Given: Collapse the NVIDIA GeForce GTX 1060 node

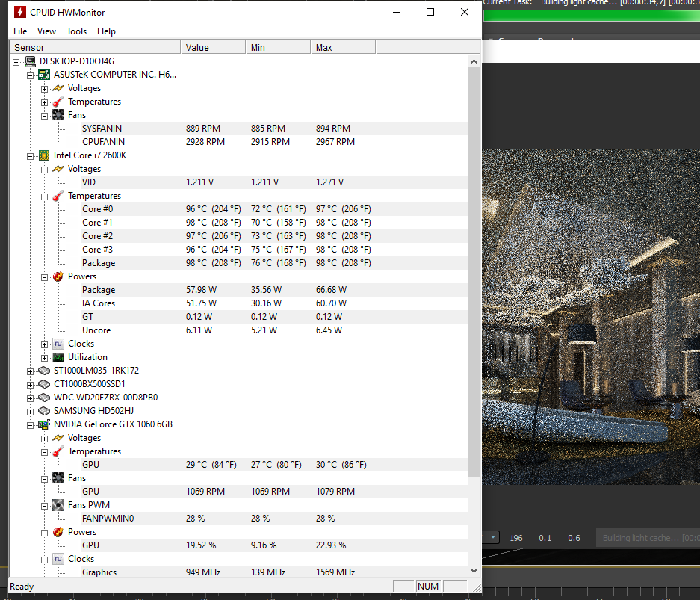Looking at the screenshot, I should 30,425.
